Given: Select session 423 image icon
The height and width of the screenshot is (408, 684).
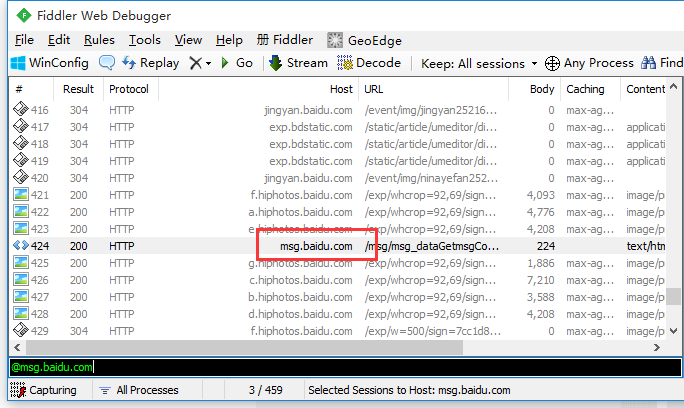Looking at the screenshot, I should coord(21,228).
